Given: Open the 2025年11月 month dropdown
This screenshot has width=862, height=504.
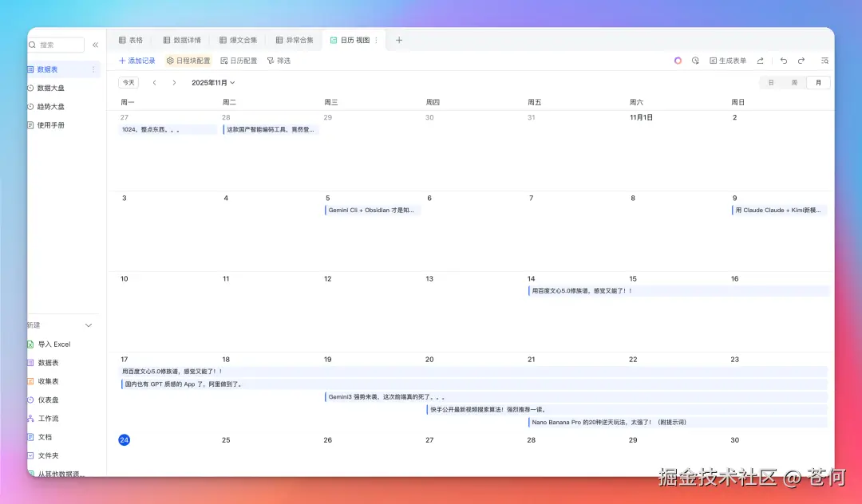Looking at the screenshot, I should pyautogui.click(x=213, y=82).
